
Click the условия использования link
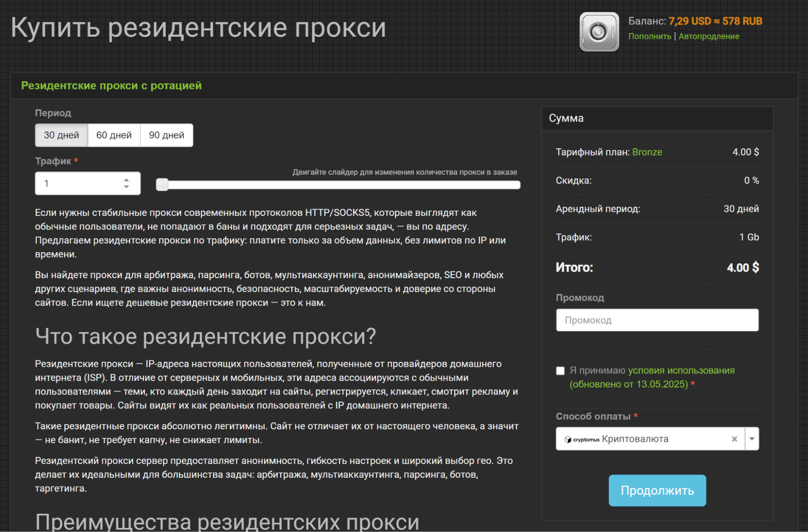(681, 370)
